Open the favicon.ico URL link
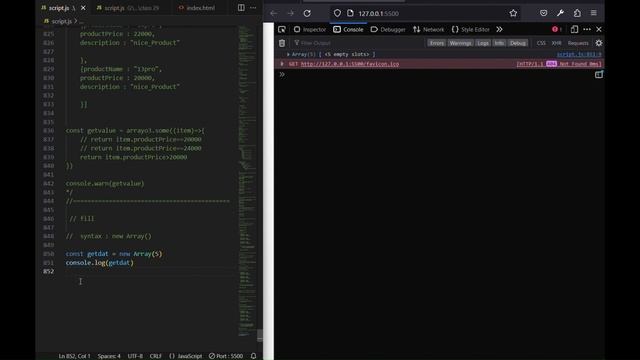Screen dimensions: 640x360 [350, 64]
